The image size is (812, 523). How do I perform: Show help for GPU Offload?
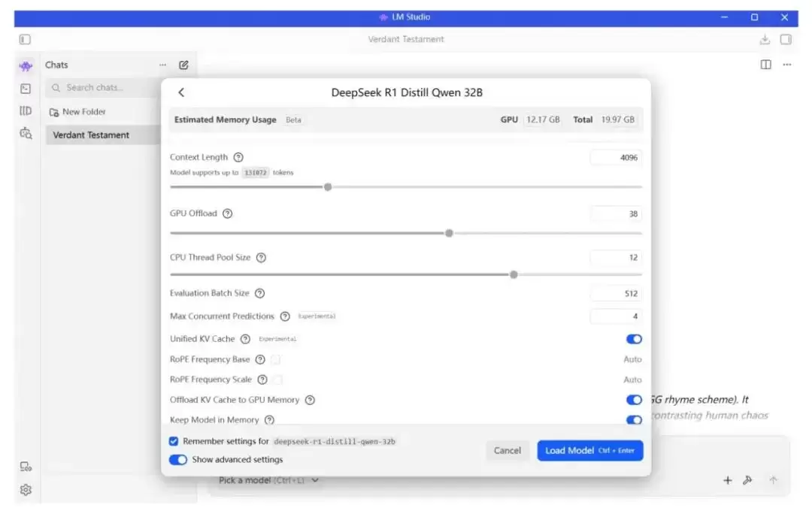[227, 213]
